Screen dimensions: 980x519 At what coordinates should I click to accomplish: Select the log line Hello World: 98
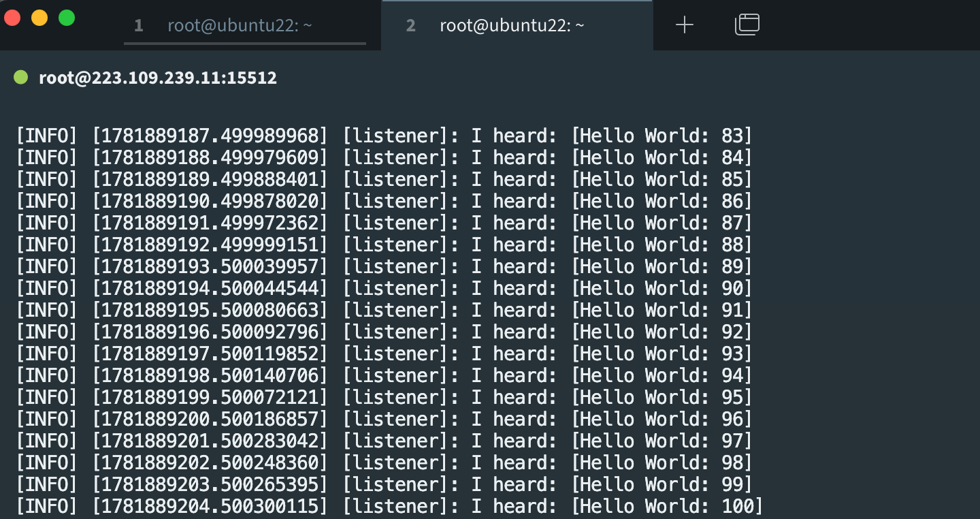click(x=384, y=462)
